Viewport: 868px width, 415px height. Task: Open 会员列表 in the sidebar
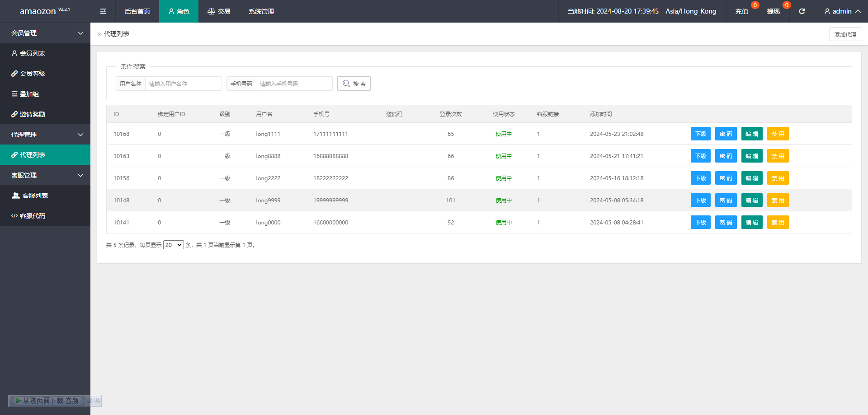pyautogui.click(x=33, y=53)
